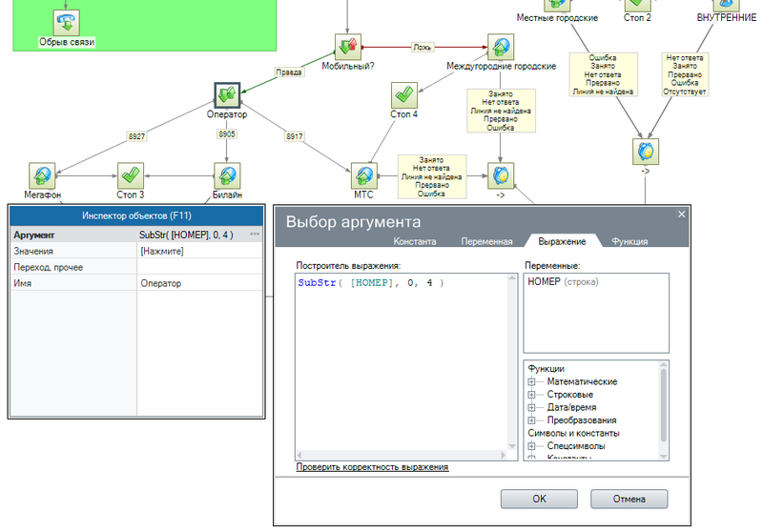The width and height of the screenshot is (763, 532).
Task: Select the Аргумент property row
Action: pos(136,235)
